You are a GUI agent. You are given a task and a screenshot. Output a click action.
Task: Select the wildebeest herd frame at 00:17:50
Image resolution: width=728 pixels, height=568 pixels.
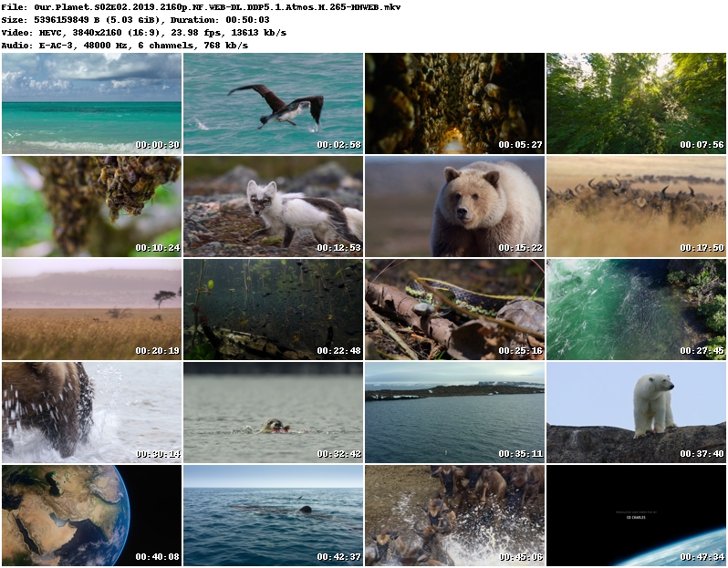tap(636, 206)
